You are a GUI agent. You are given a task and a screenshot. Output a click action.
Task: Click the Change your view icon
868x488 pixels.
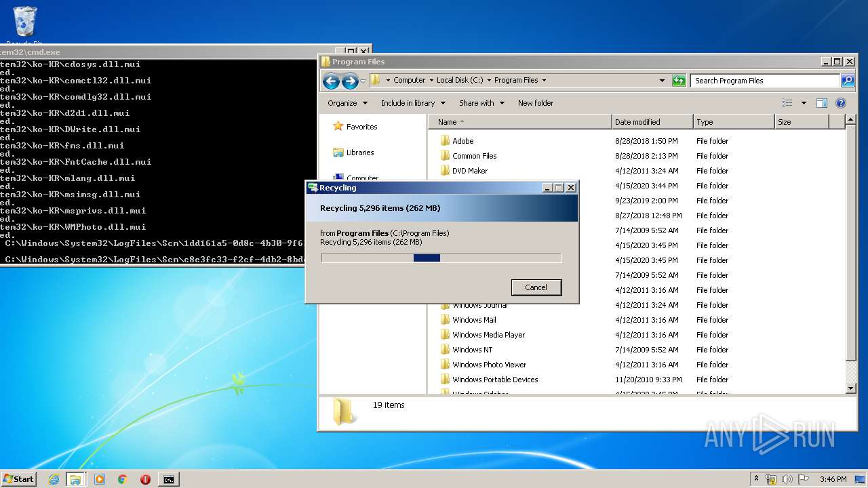coord(787,103)
